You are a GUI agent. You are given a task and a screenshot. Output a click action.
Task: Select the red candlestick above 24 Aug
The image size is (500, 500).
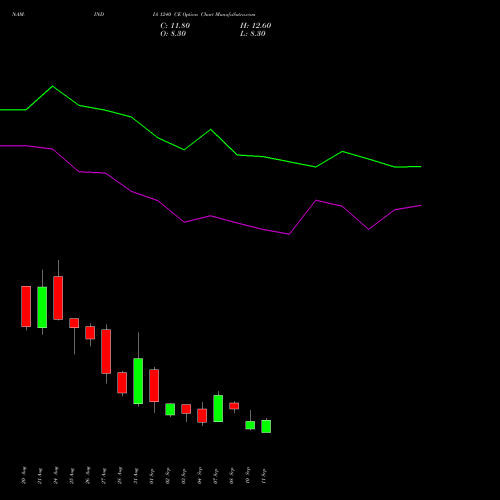point(58,298)
